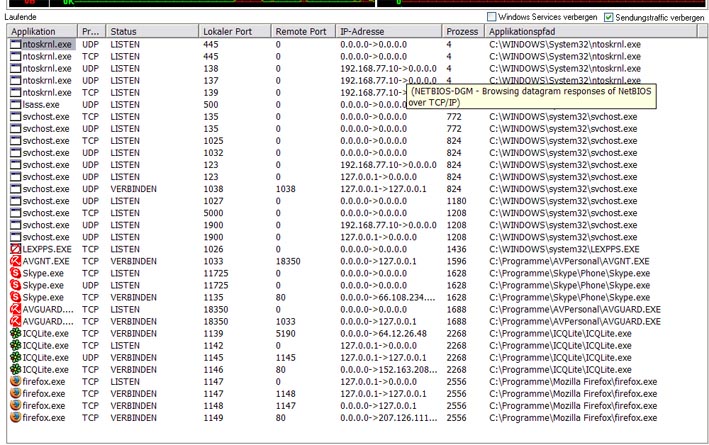The height and width of the screenshot is (445, 709).
Task: Click ntoskrnl.exe icon in port 139 row
Action: tap(15, 93)
